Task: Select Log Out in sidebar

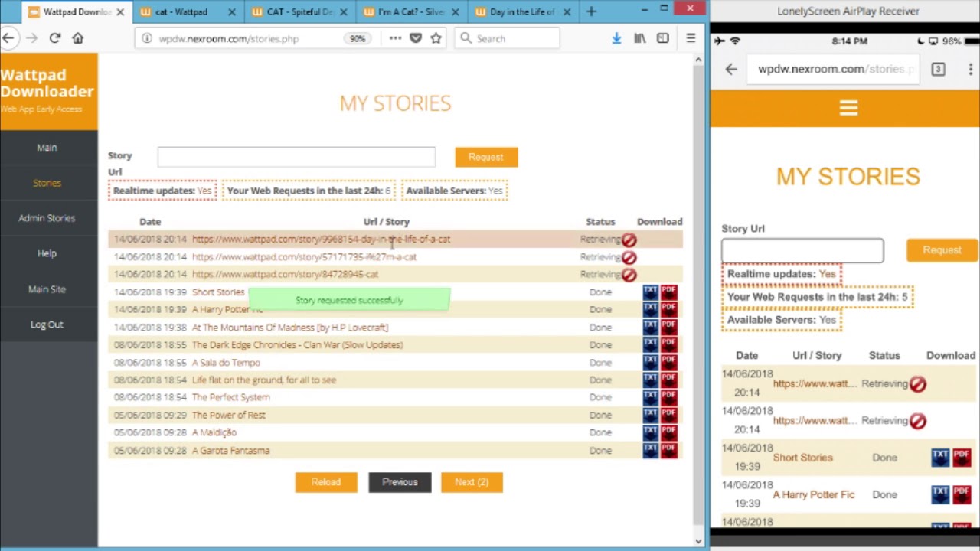Action: click(47, 324)
